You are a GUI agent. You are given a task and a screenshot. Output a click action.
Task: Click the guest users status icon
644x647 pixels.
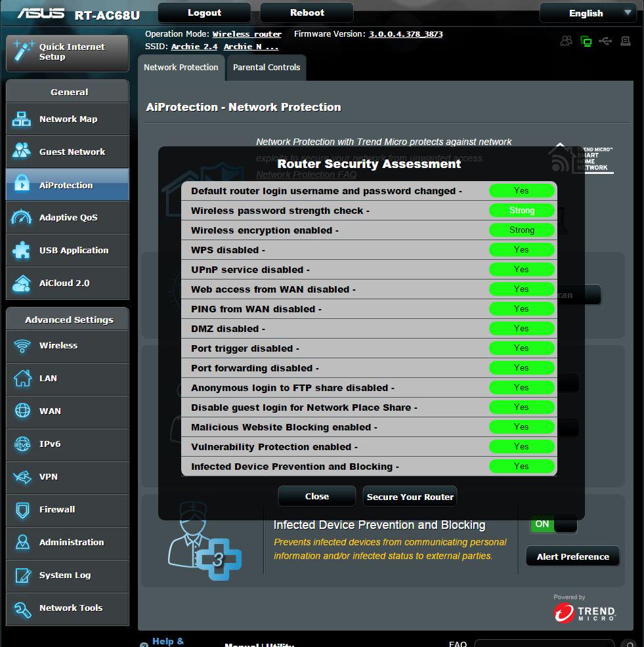point(566,41)
